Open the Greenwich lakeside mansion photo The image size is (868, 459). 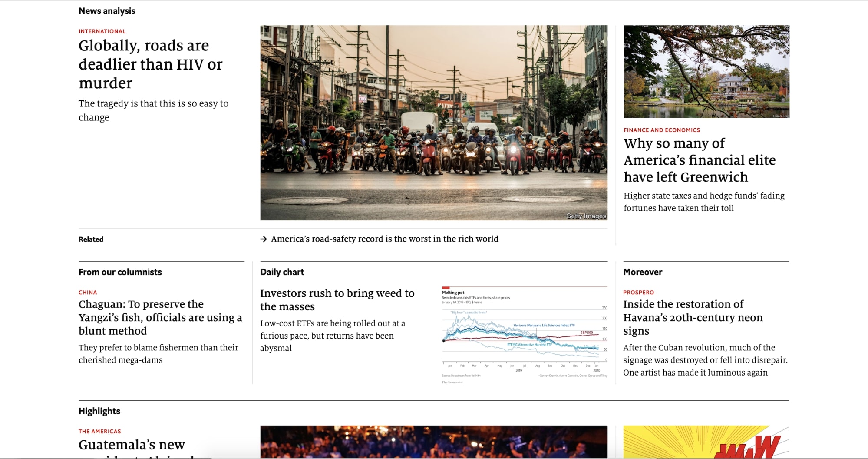click(706, 72)
